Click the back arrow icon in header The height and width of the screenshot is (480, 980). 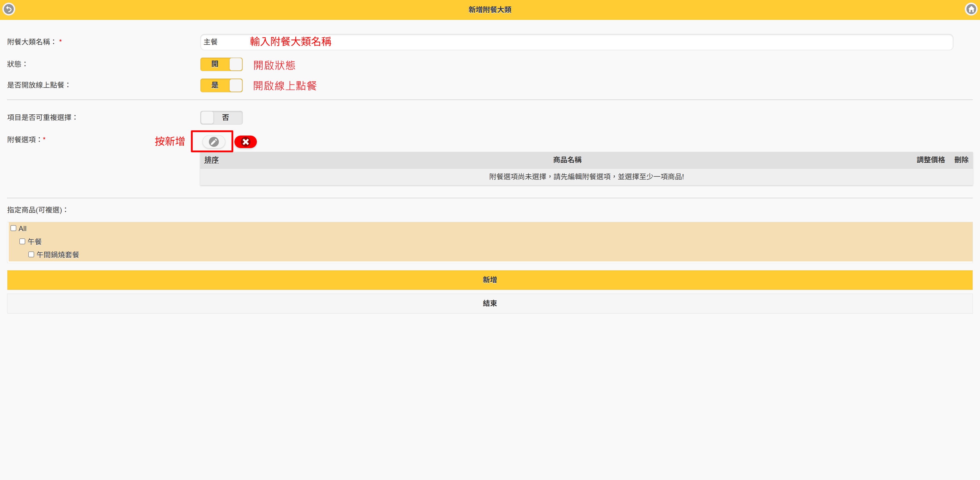coord(9,9)
